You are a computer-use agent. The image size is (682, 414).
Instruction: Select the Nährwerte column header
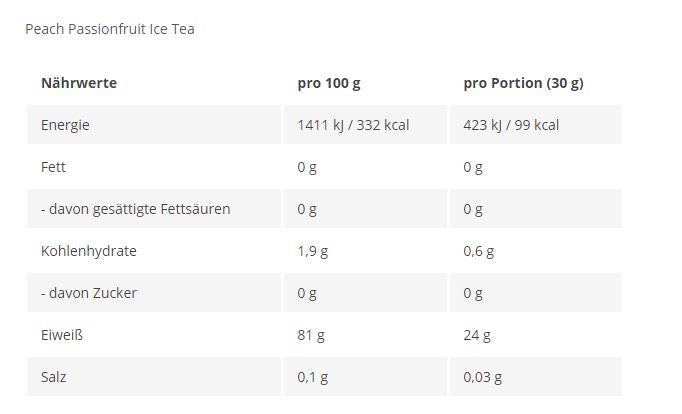(79, 83)
